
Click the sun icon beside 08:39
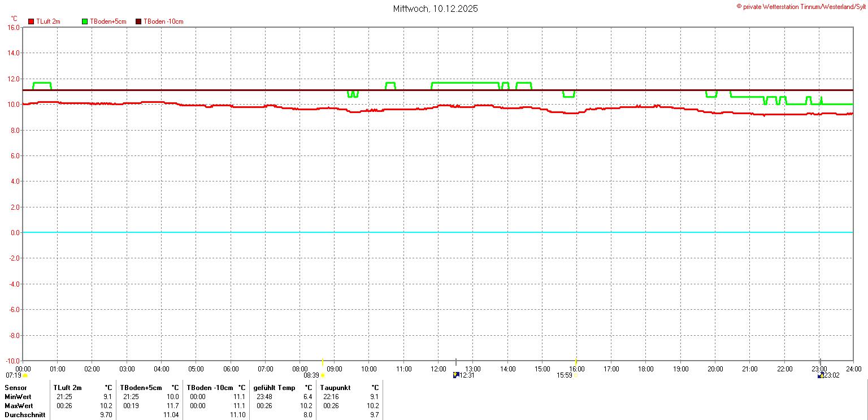pos(323,375)
